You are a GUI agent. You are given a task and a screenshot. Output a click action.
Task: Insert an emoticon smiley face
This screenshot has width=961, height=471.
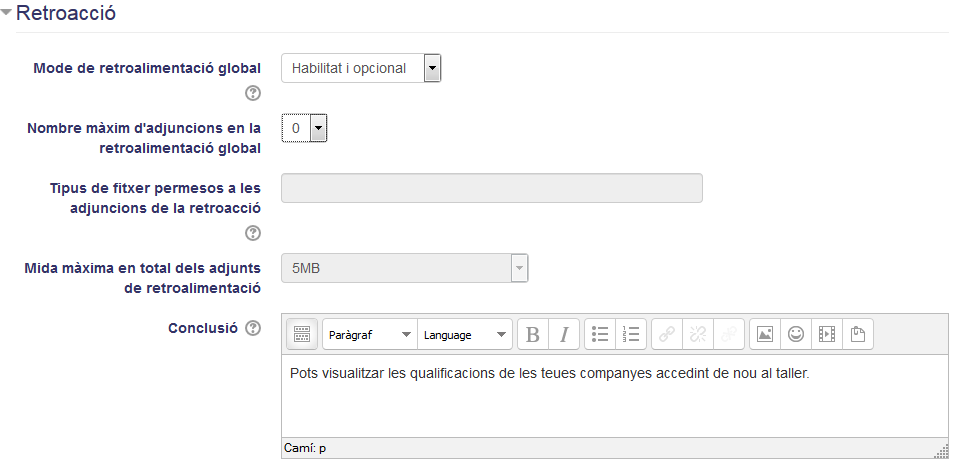coord(796,334)
